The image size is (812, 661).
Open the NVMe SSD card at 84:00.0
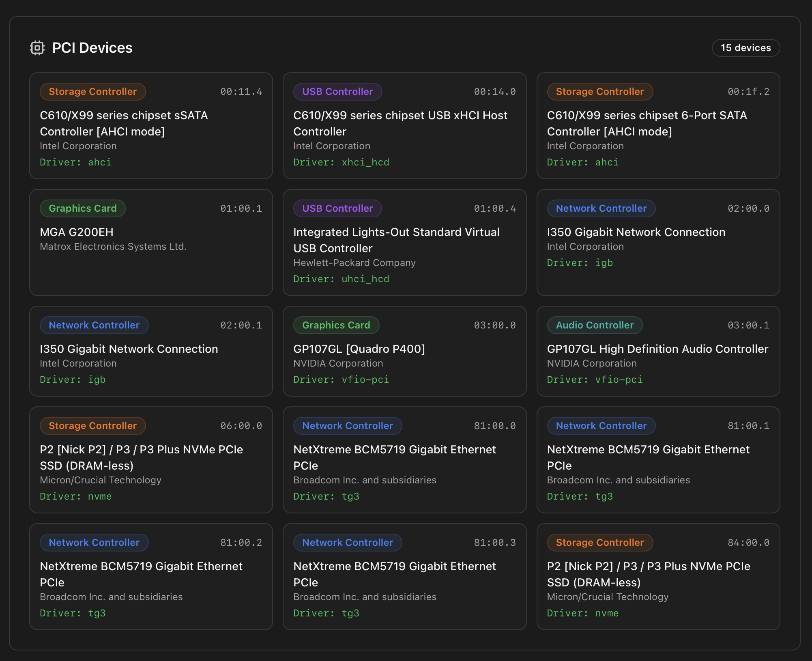click(x=658, y=577)
